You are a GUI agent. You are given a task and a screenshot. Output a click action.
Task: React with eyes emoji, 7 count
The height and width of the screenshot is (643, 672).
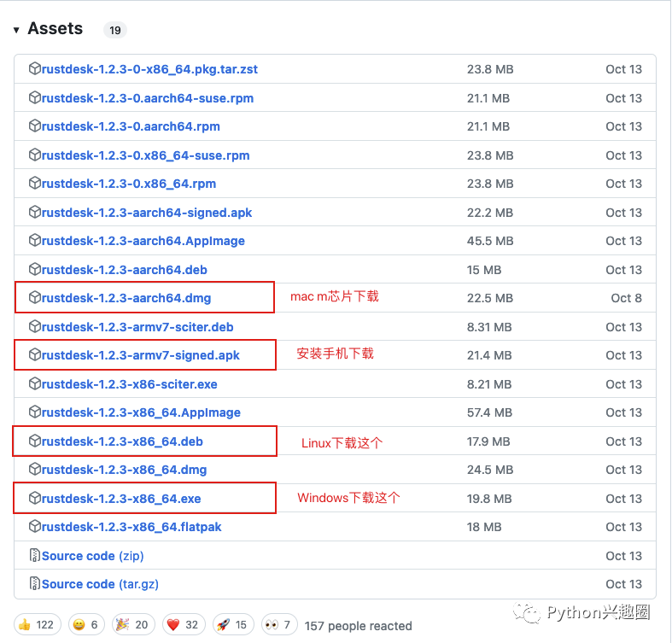[278, 624]
